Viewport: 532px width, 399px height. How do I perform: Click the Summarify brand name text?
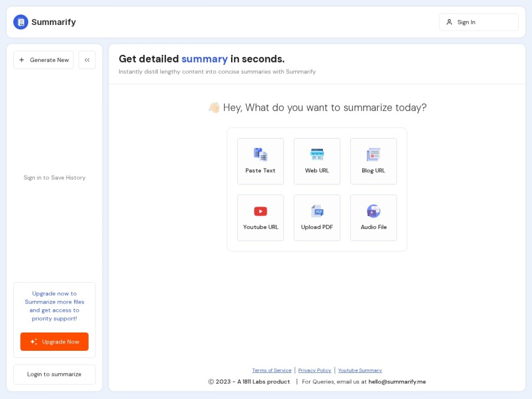[54, 22]
